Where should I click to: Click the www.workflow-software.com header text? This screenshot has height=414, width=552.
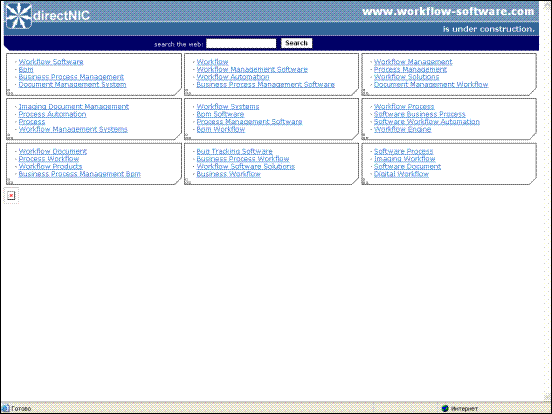click(x=448, y=12)
